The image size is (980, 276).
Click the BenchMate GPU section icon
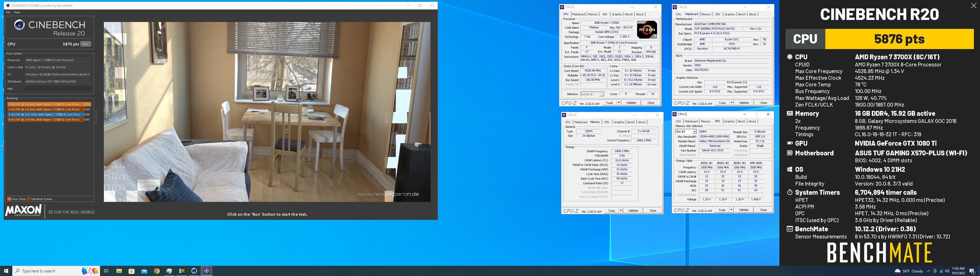click(x=790, y=143)
